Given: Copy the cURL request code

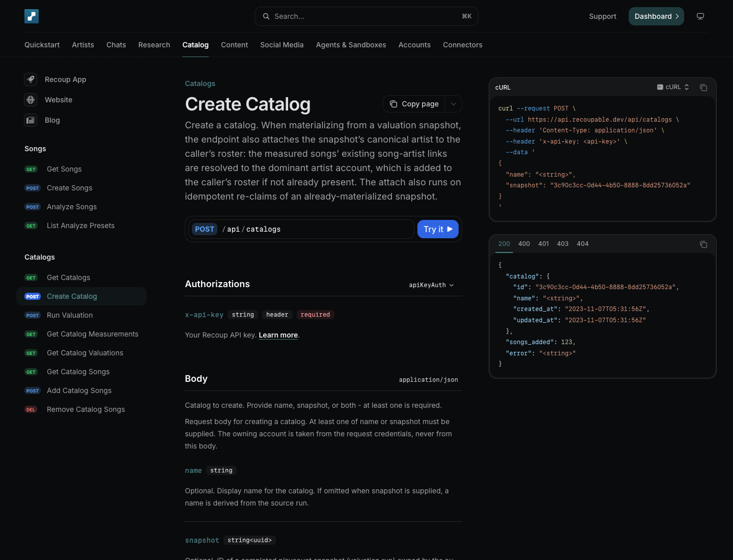Looking at the screenshot, I should coord(703,88).
